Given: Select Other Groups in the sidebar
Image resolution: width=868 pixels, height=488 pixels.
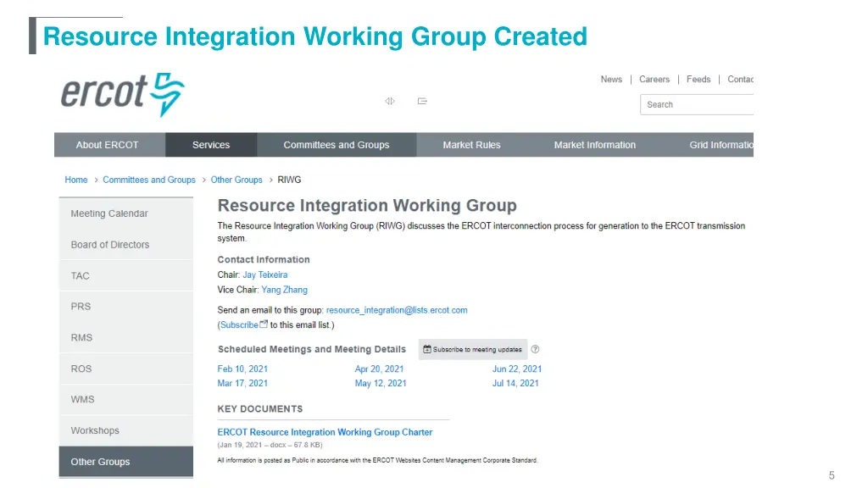Looking at the screenshot, I should pyautogui.click(x=126, y=462).
